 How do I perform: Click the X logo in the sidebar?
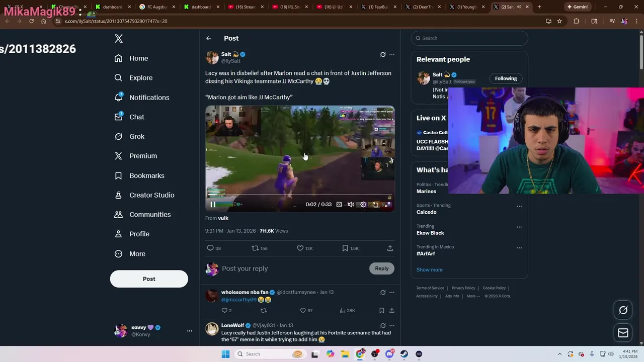(x=119, y=39)
